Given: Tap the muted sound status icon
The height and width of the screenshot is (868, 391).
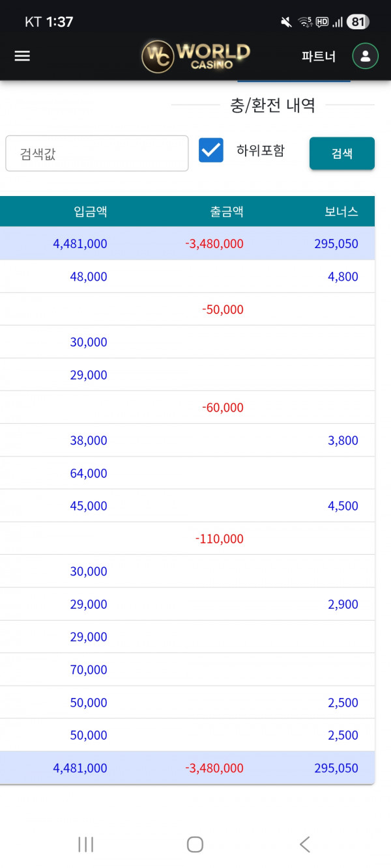Looking at the screenshot, I should tap(285, 22).
